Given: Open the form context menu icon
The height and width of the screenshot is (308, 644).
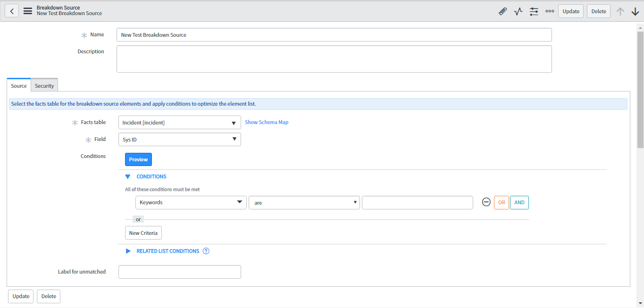Looking at the screenshot, I should click(27, 10).
